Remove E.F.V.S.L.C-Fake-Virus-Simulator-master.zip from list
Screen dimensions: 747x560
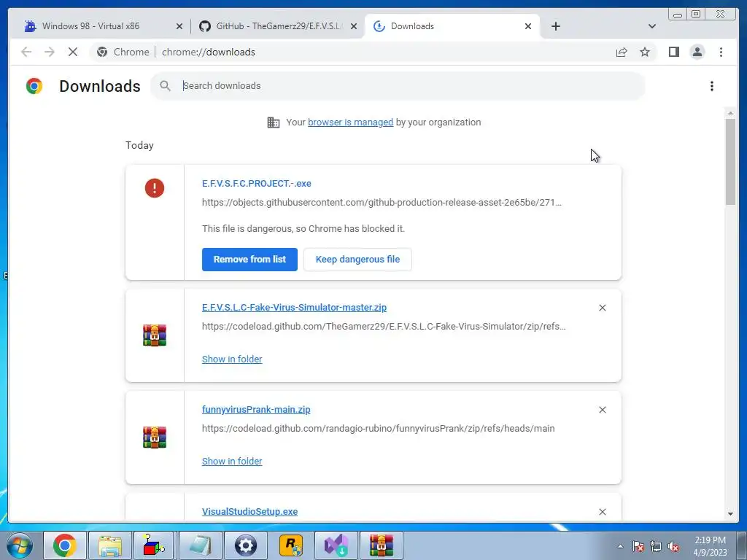click(602, 308)
